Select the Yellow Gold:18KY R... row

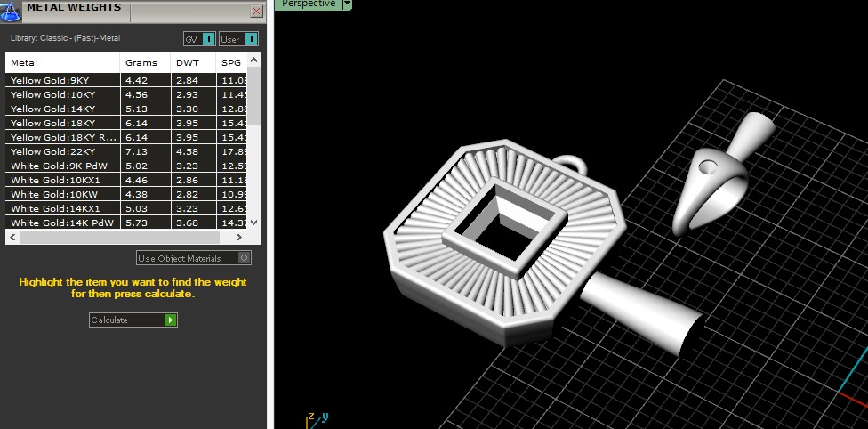pos(126,137)
